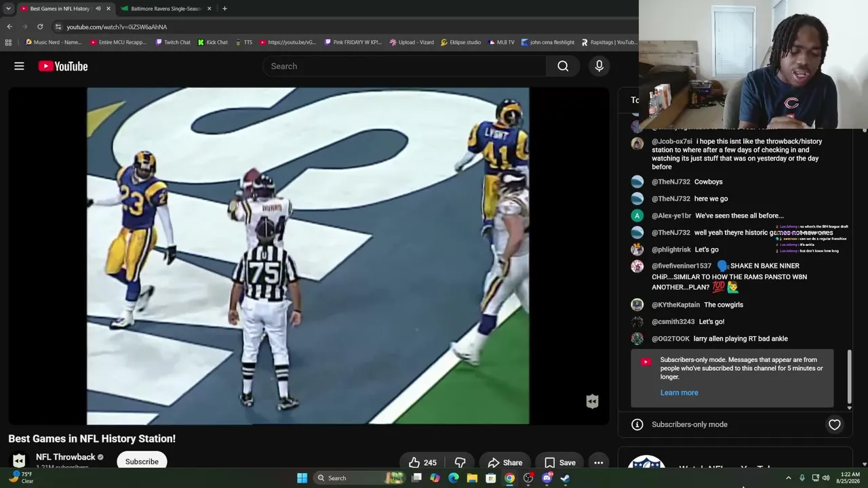Image resolution: width=868 pixels, height=488 pixels.
Task: Click the video watermark channel icon
Action: point(592,401)
